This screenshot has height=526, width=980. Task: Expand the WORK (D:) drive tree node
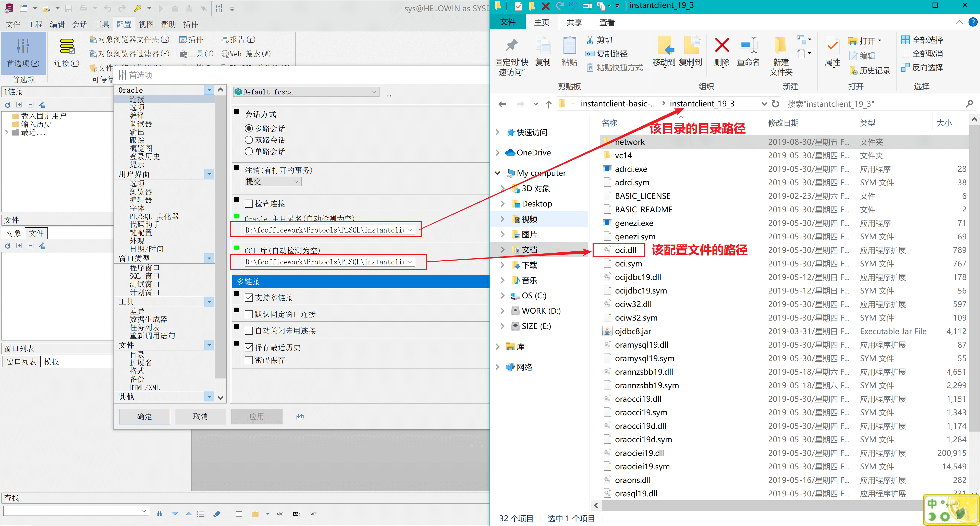503,311
